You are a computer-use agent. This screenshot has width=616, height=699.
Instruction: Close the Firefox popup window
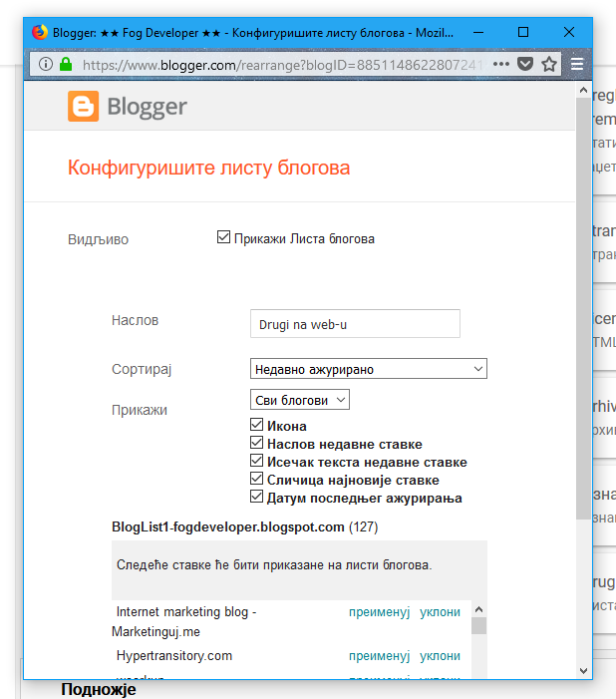tap(569, 32)
